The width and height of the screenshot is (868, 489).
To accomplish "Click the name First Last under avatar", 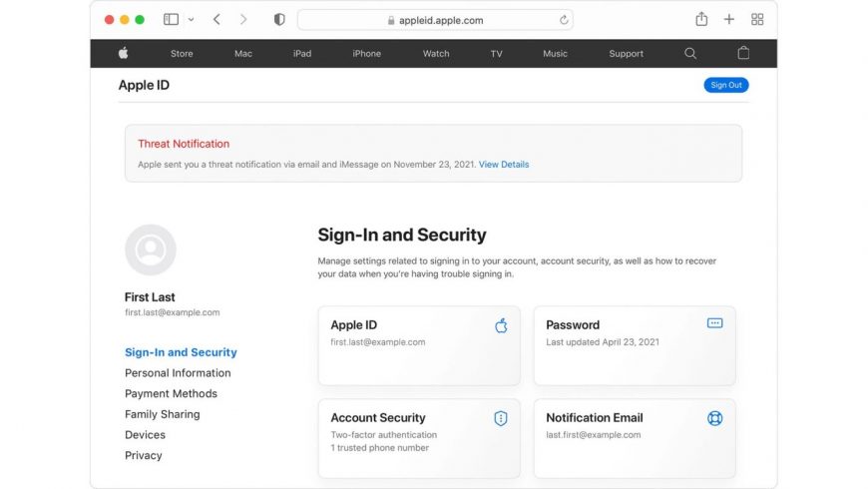I will coord(150,296).
